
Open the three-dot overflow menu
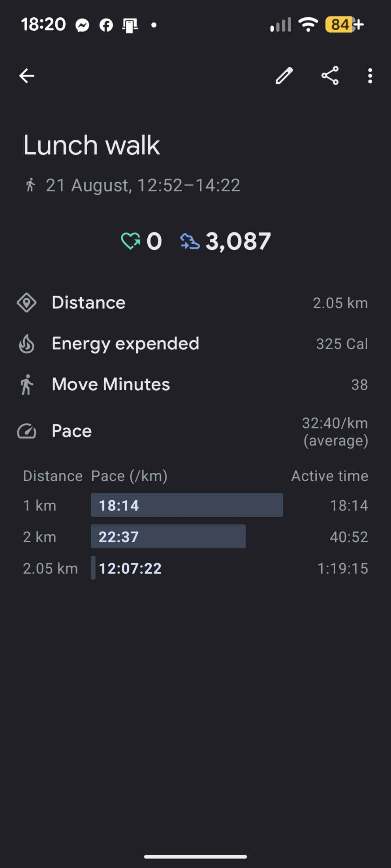(370, 76)
